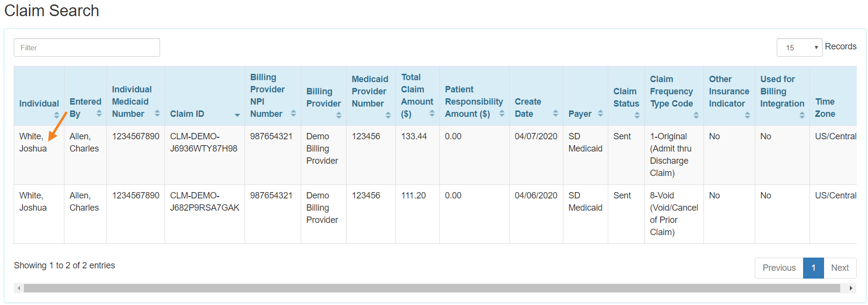Click the Individual column sort icon

(57, 115)
